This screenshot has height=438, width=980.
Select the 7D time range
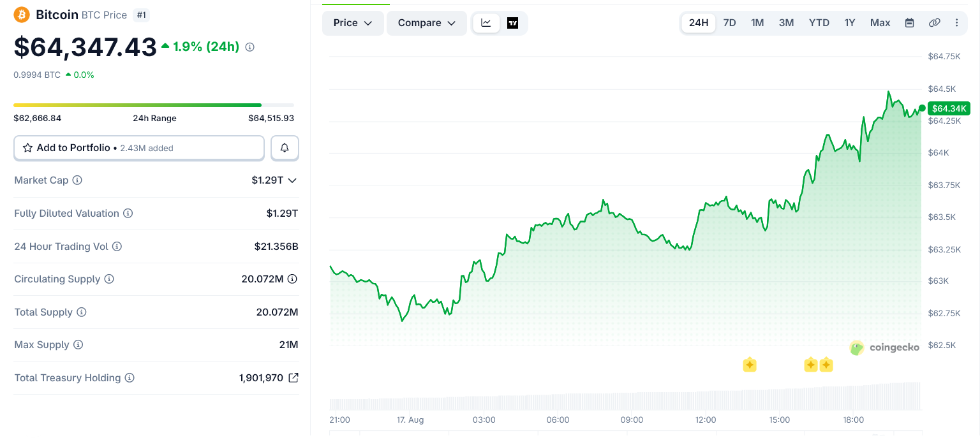(729, 23)
